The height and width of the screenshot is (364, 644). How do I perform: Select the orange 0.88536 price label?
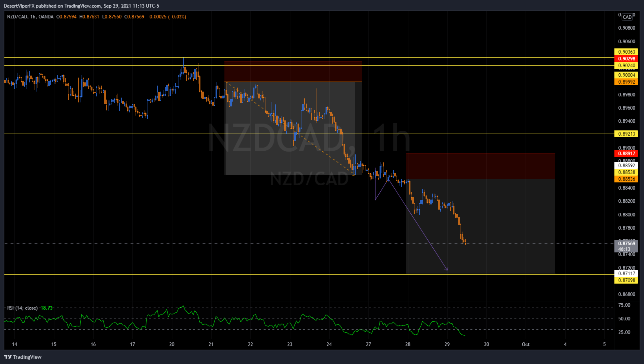click(x=626, y=179)
